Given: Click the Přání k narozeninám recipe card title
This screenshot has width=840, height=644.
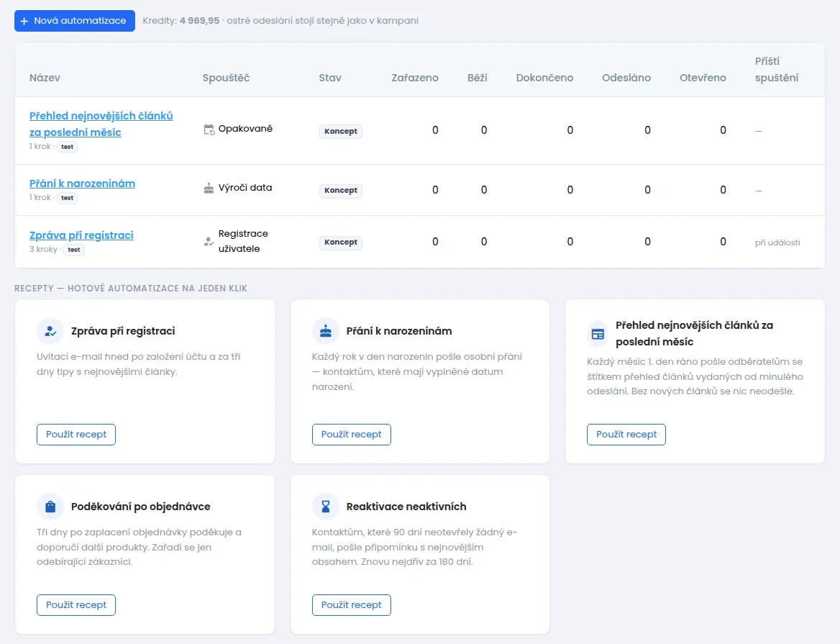Looking at the screenshot, I should 399,331.
